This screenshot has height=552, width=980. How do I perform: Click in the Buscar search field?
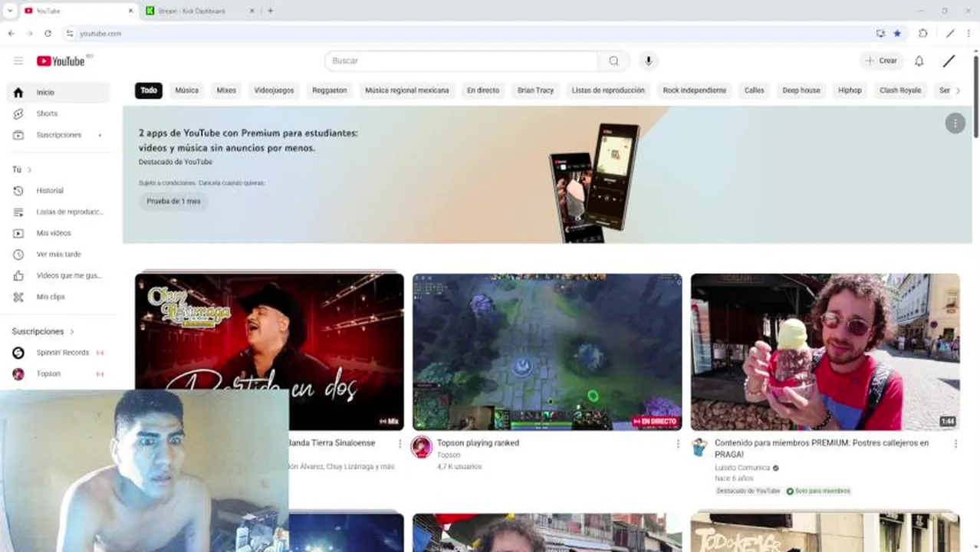point(461,61)
